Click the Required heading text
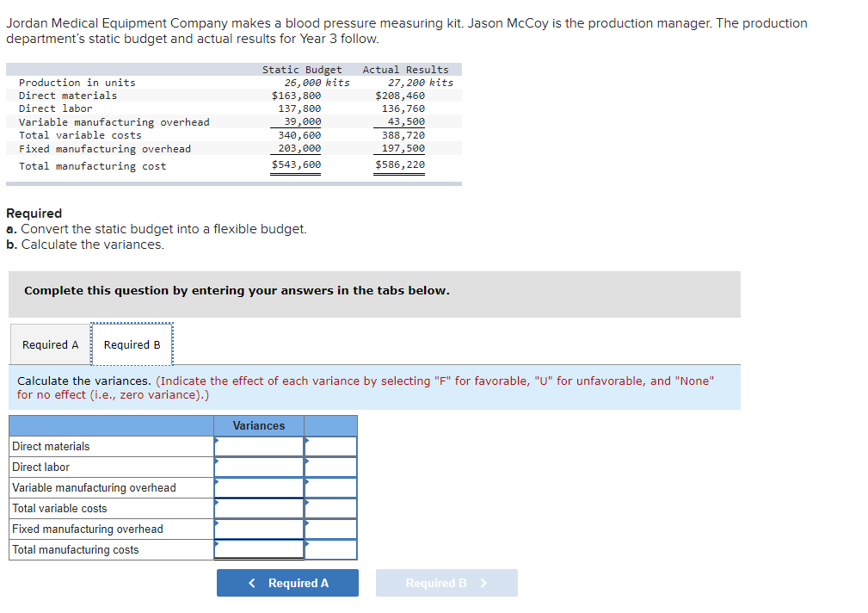Image resolution: width=868 pixels, height=613 pixels. (x=34, y=214)
